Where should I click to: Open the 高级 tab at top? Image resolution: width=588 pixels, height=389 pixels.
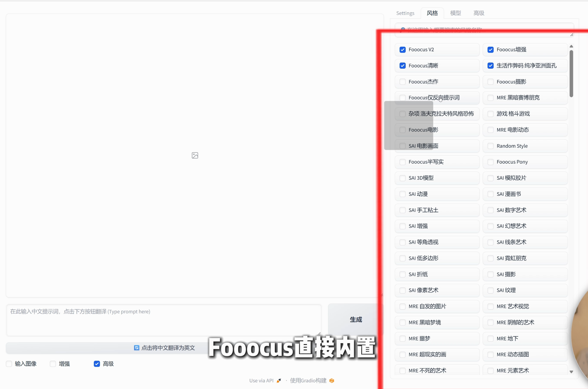click(479, 13)
